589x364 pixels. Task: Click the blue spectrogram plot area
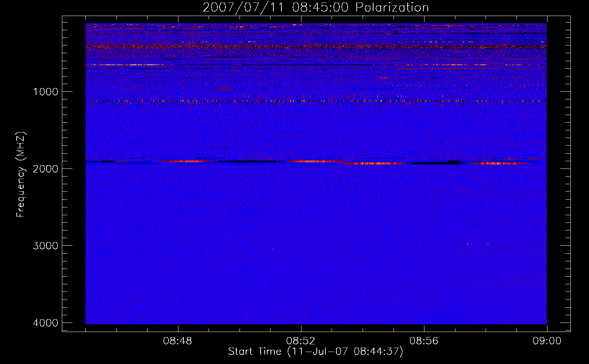[316, 174]
